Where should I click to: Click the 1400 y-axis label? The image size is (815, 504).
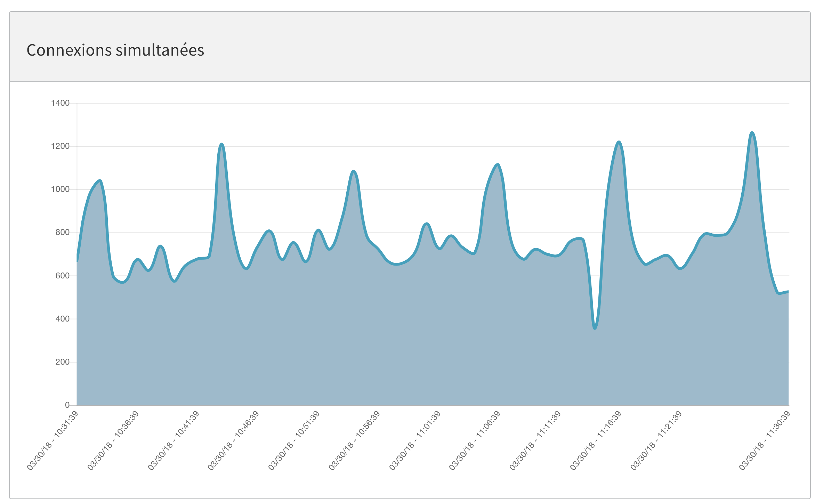coord(60,103)
